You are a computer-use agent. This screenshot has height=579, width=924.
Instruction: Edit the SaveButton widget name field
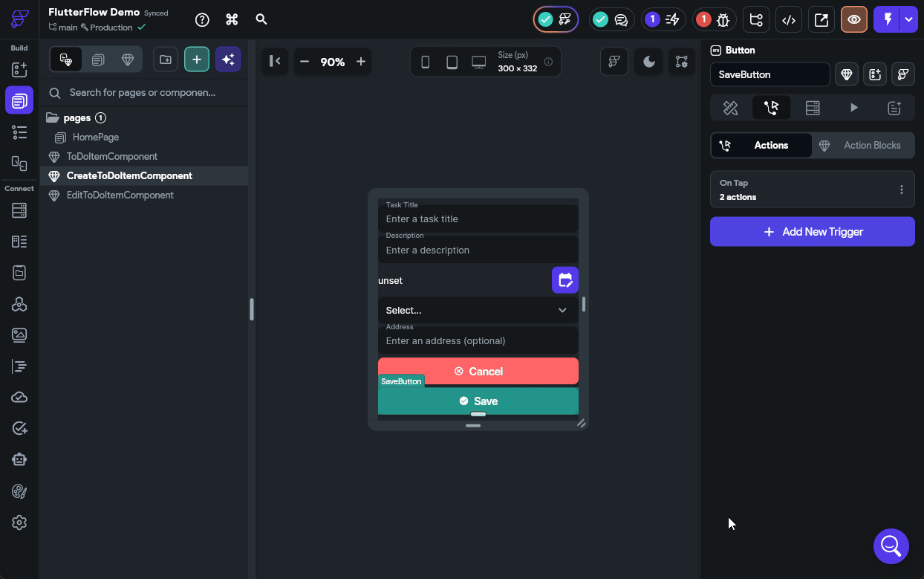pos(770,74)
